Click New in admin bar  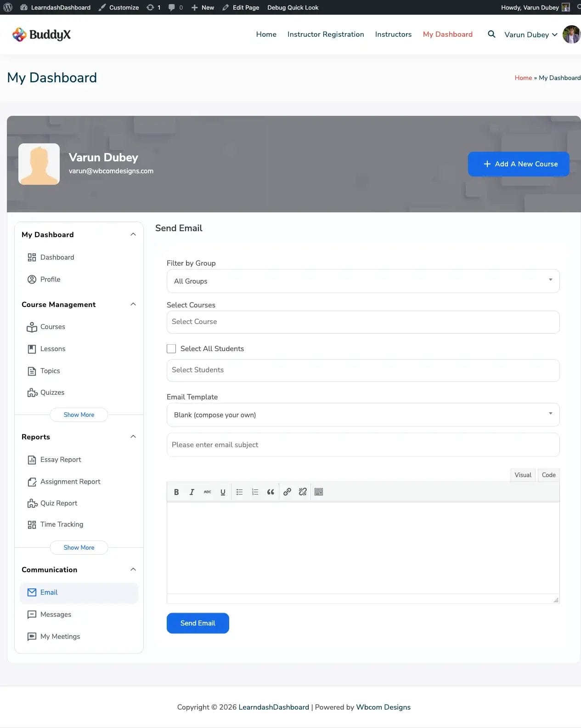(203, 7)
